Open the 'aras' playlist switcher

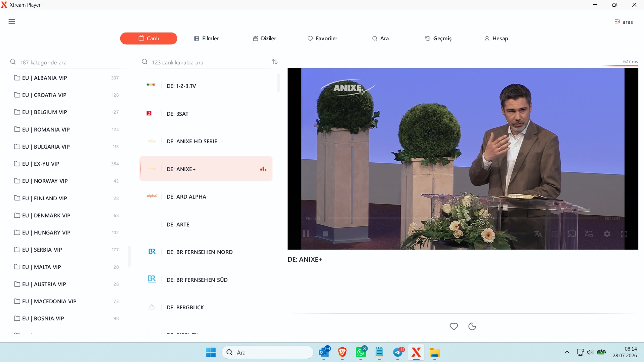click(x=624, y=22)
